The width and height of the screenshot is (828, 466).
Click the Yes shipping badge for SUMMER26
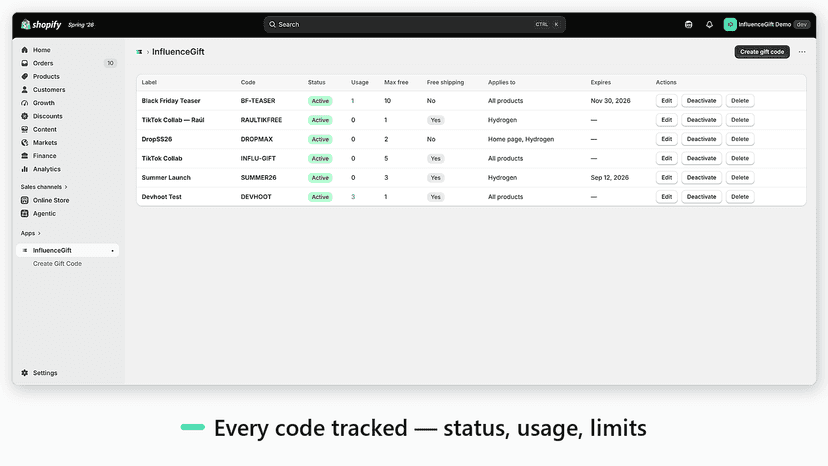(x=435, y=178)
